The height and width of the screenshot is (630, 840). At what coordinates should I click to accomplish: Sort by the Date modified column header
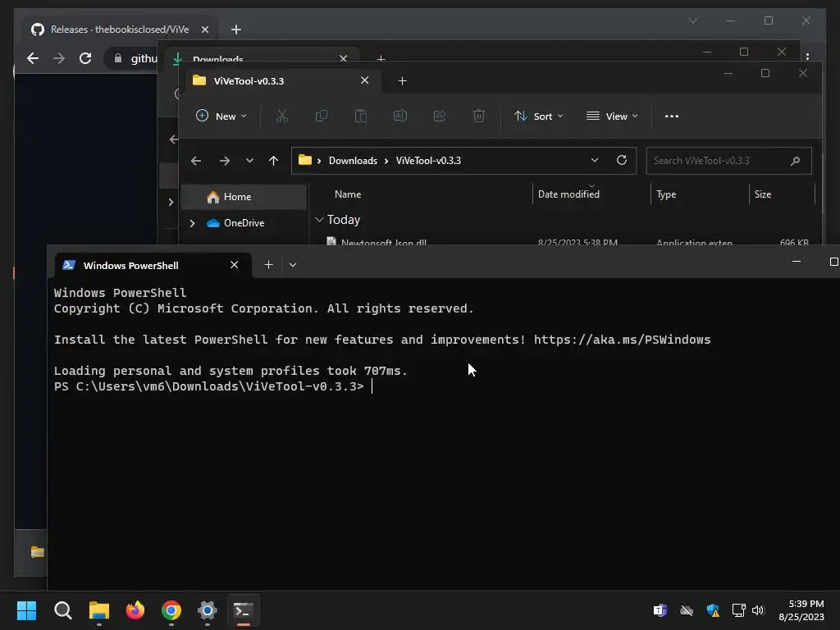click(568, 194)
